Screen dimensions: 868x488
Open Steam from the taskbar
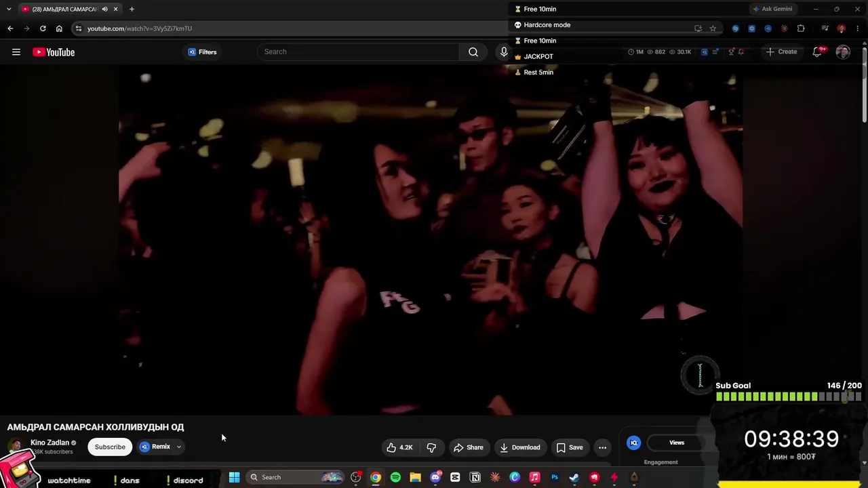(x=574, y=477)
